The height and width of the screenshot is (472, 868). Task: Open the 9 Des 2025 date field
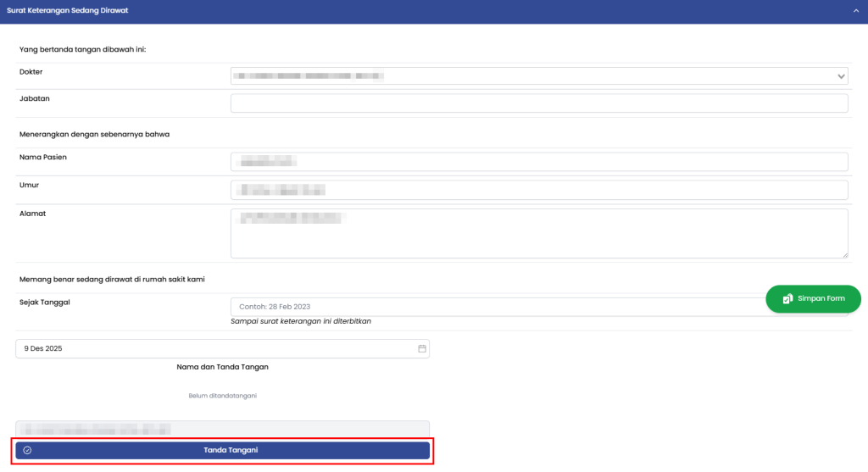(212, 348)
